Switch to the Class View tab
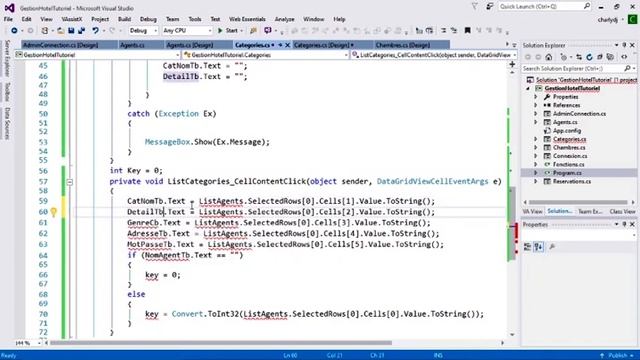The image size is (640, 360). coord(622,211)
